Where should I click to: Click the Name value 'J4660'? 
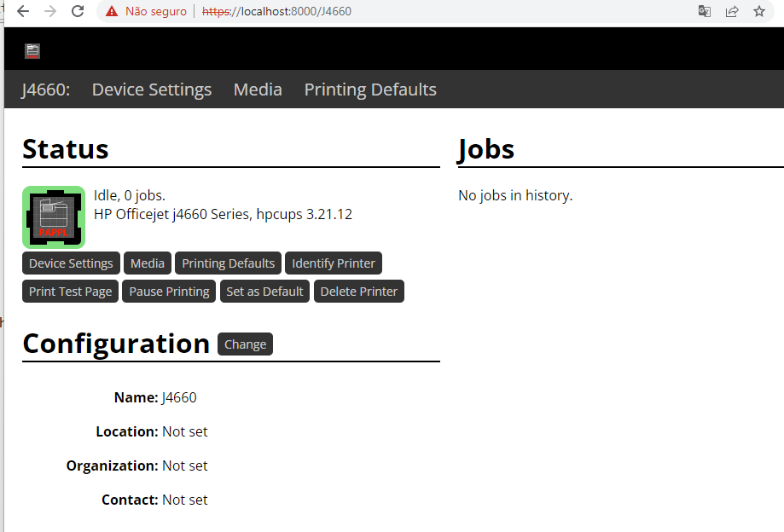click(x=179, y=397)
